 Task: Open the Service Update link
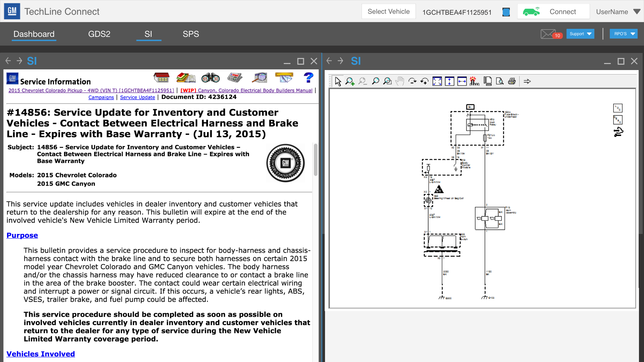coord(138,97)
